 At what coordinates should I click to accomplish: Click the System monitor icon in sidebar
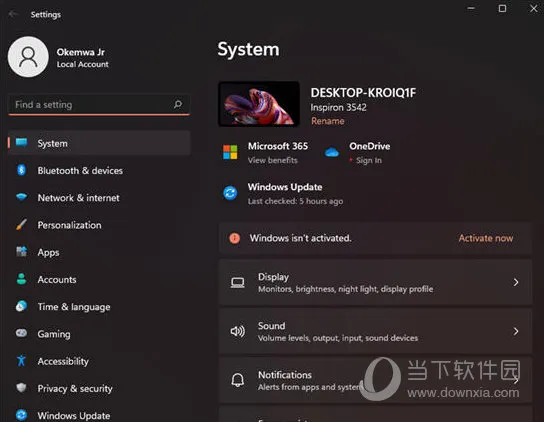click(22, 143)
